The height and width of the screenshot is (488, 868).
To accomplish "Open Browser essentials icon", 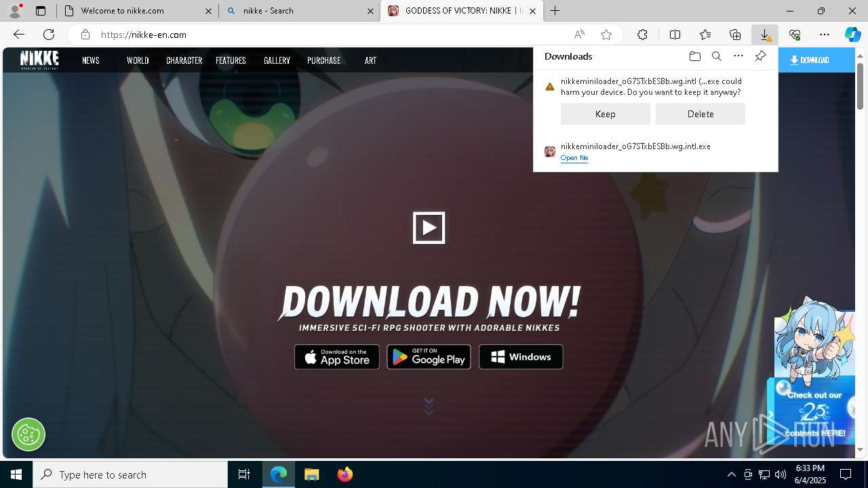I will 795,35.
